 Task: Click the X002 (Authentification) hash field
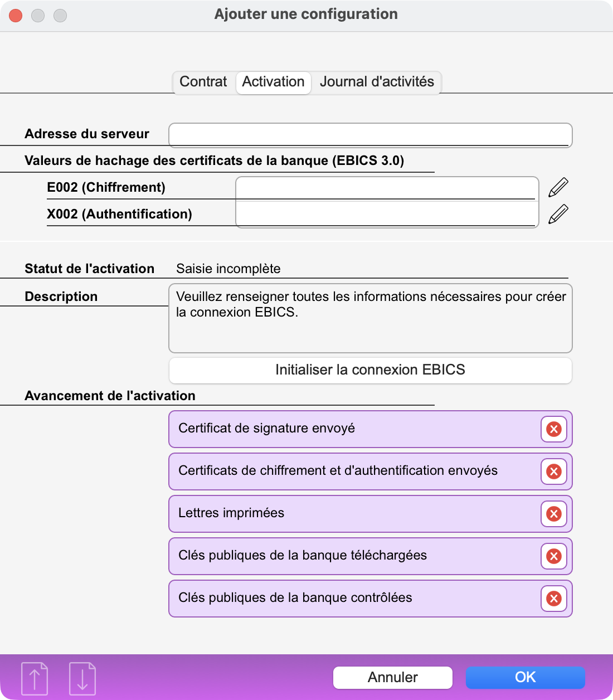[386, 215]
